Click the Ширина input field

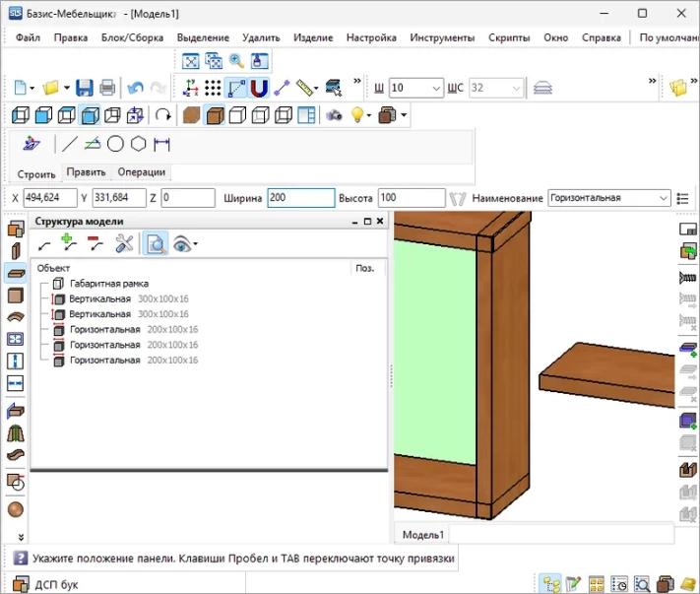[301, 198]
